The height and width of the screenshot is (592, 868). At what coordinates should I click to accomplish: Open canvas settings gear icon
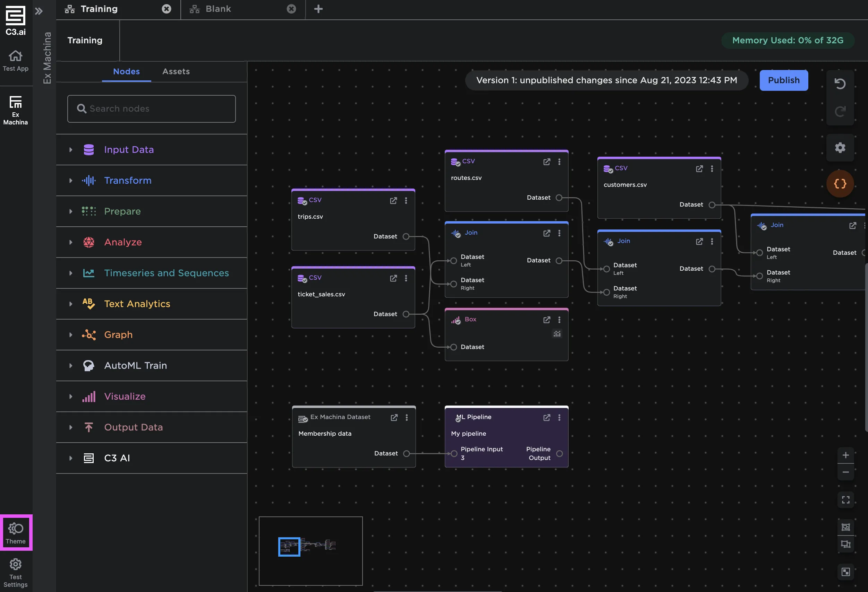click(x=840, y=148)
